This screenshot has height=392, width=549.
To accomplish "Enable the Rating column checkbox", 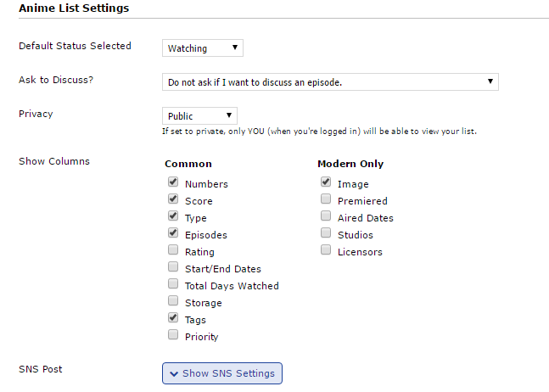I will [x=173, y=250].
